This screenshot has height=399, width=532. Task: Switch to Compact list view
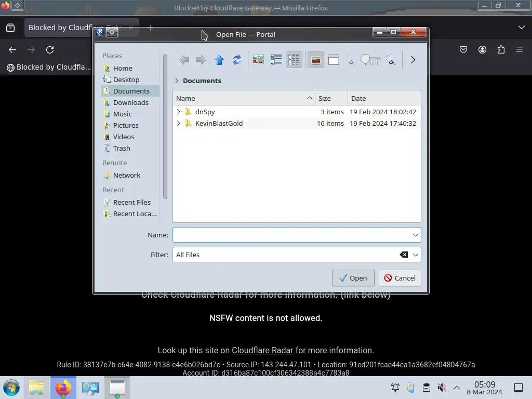click(276, 60)
